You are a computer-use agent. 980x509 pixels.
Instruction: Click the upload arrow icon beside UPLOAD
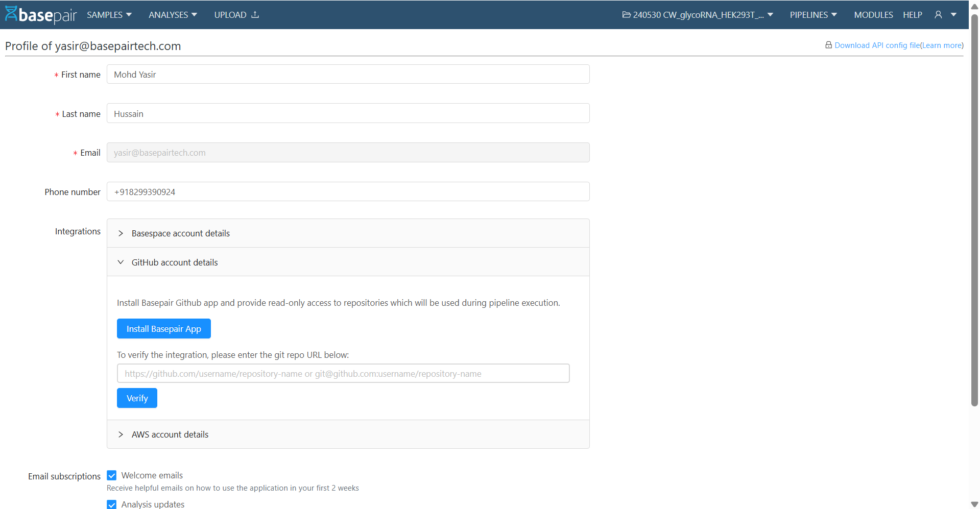[255, 15]
